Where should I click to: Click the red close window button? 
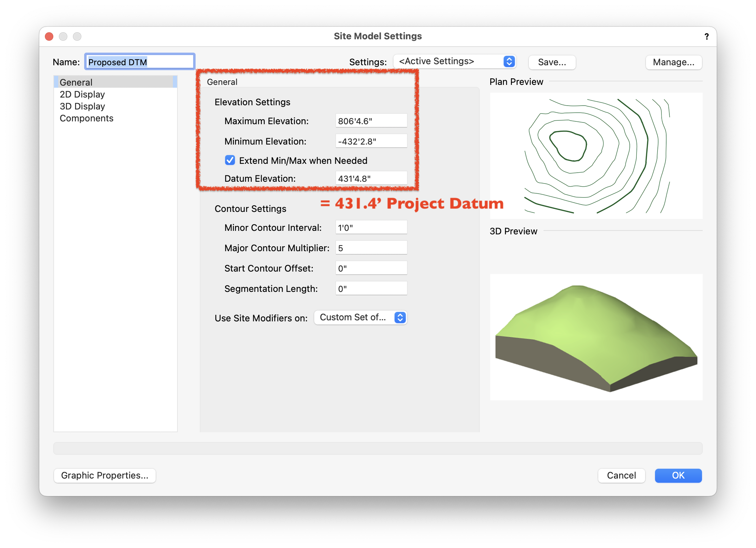click(49, 36)
